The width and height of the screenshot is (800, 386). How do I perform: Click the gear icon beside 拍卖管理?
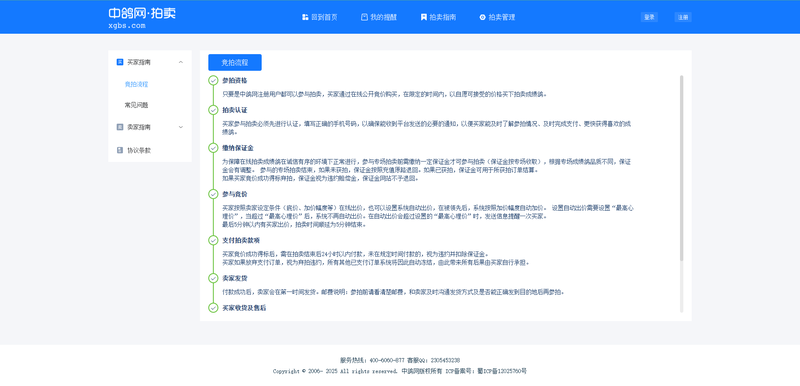[x=482, y=17]
